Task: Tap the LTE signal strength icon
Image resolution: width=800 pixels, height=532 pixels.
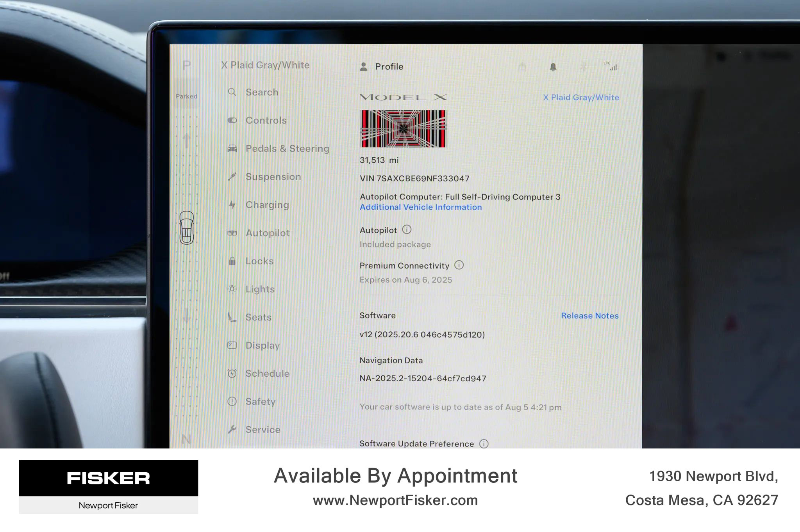Action: point(611,66)
